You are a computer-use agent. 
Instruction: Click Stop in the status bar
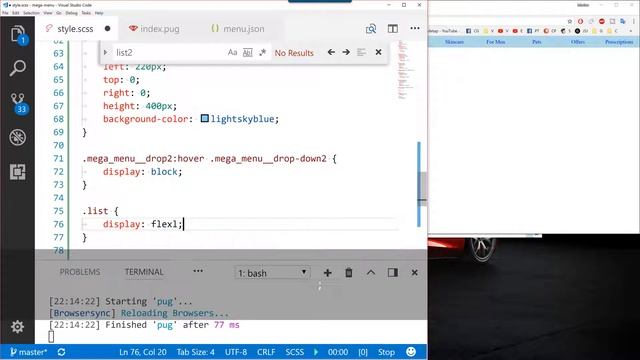pyautogui.click(x=386, y=352)
